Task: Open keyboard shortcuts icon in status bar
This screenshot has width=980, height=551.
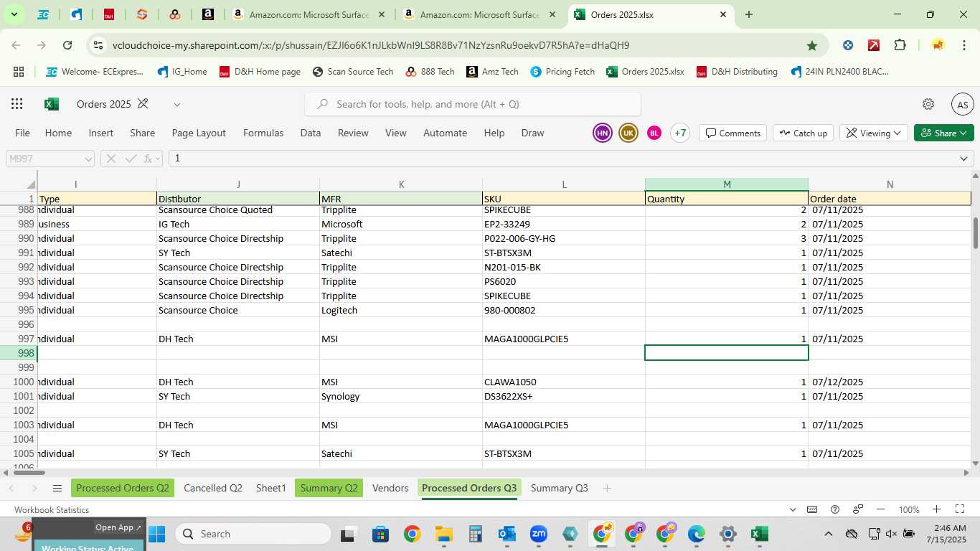Action: pos(812,509)
